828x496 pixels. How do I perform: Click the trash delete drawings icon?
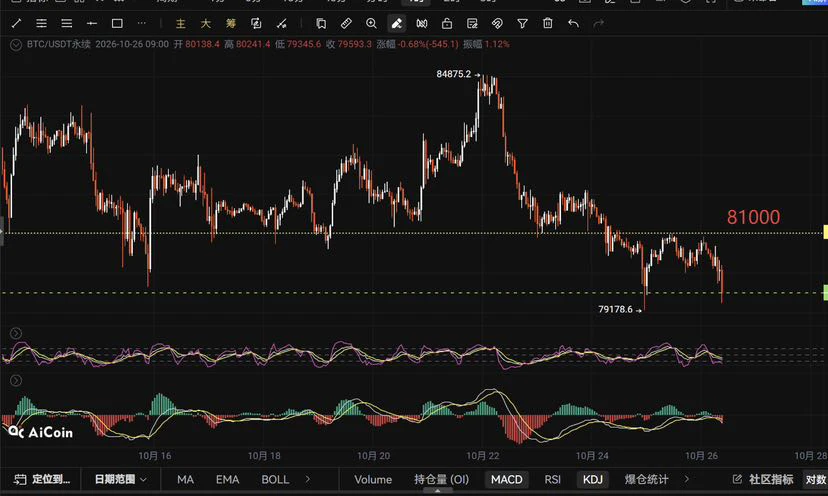click(548, 23)
